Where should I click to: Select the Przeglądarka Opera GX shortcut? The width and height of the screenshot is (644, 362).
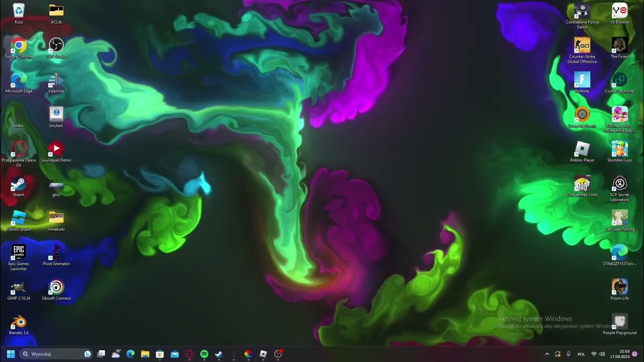click(x=19, y=154)
